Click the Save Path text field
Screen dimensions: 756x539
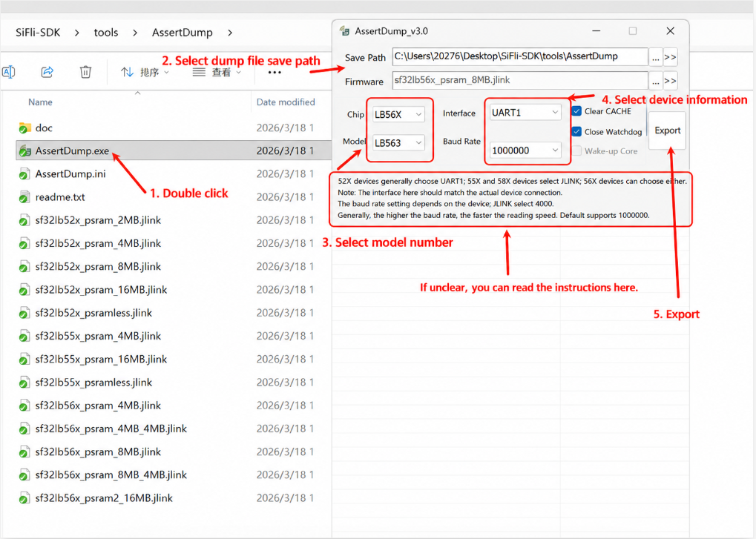coord(520,56)
